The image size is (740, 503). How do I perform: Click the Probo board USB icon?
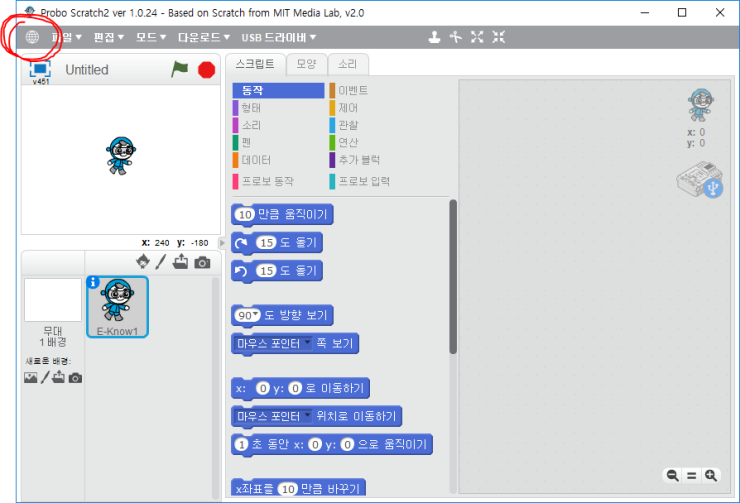(699, 179)
